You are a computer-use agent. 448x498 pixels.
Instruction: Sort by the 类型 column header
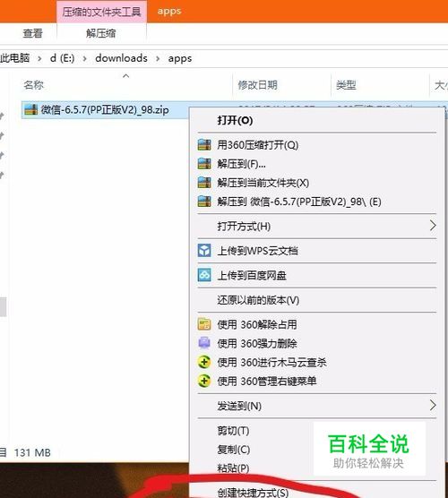coord(346,85)
